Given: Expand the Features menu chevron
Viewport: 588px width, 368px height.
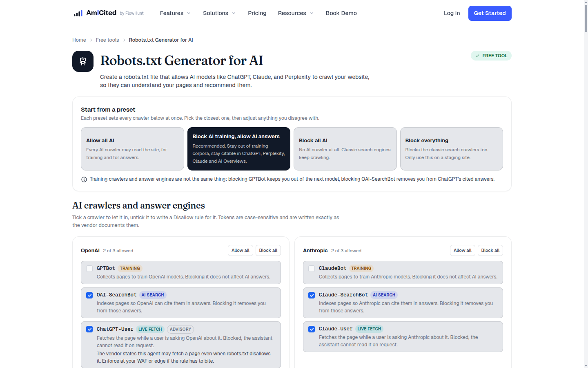Looking at the screenshot, I should tap(189, 13).
